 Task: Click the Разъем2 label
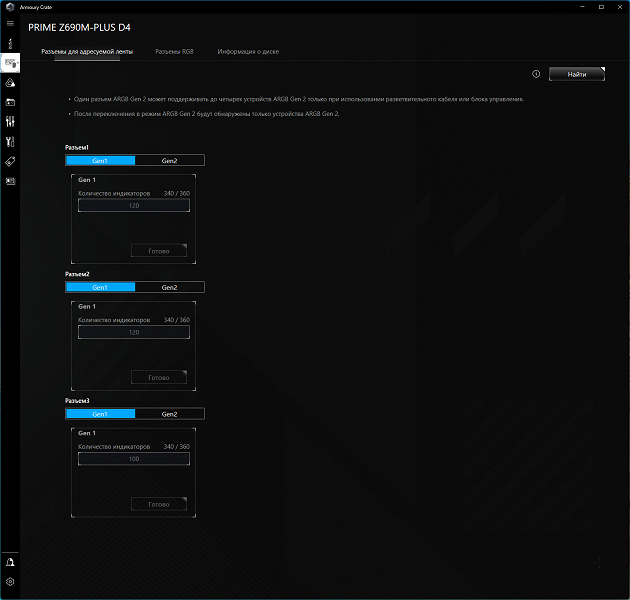click(x=77, y=274)
